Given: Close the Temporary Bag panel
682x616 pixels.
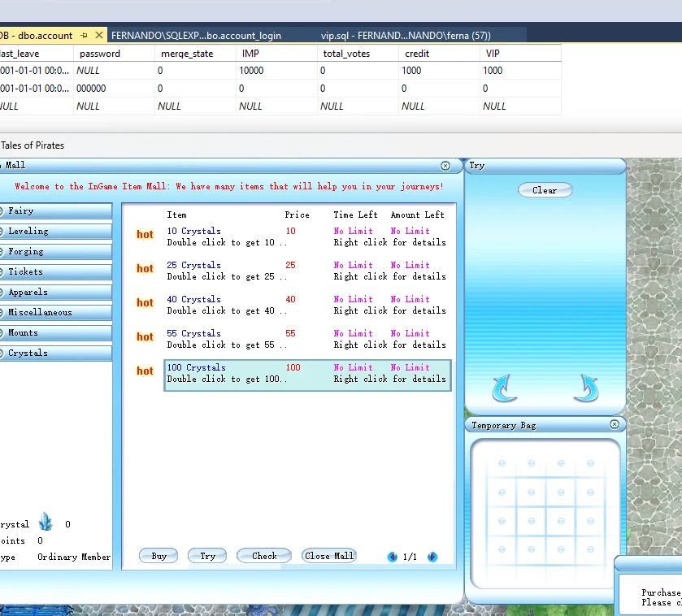Looking at the screenshot, I should click(615, 424).
